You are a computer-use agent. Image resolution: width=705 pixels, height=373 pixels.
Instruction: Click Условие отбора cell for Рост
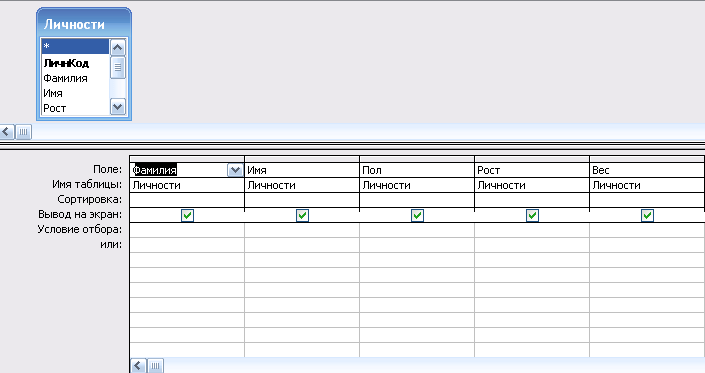click(x=532, y=230)
